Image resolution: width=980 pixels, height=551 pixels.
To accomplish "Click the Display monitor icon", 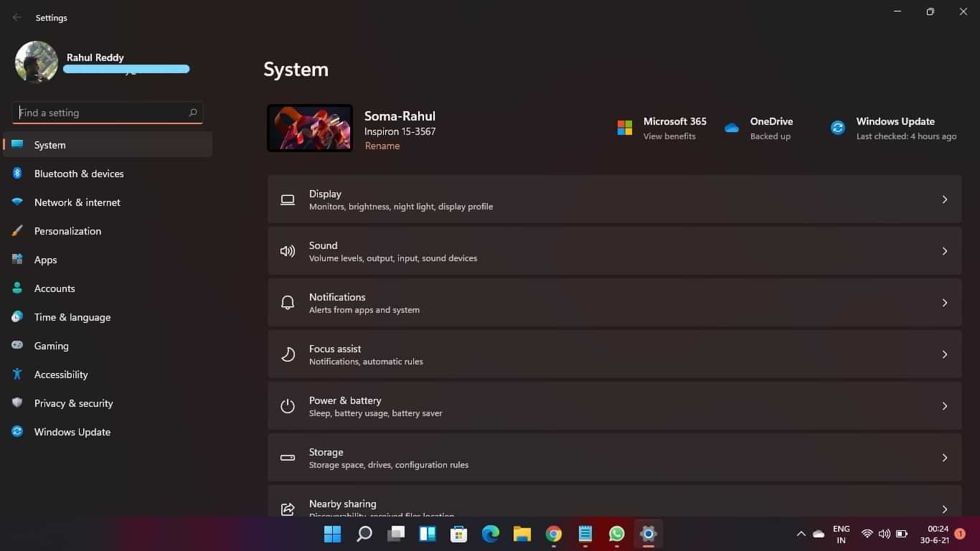I will click(x=288, y=199).
